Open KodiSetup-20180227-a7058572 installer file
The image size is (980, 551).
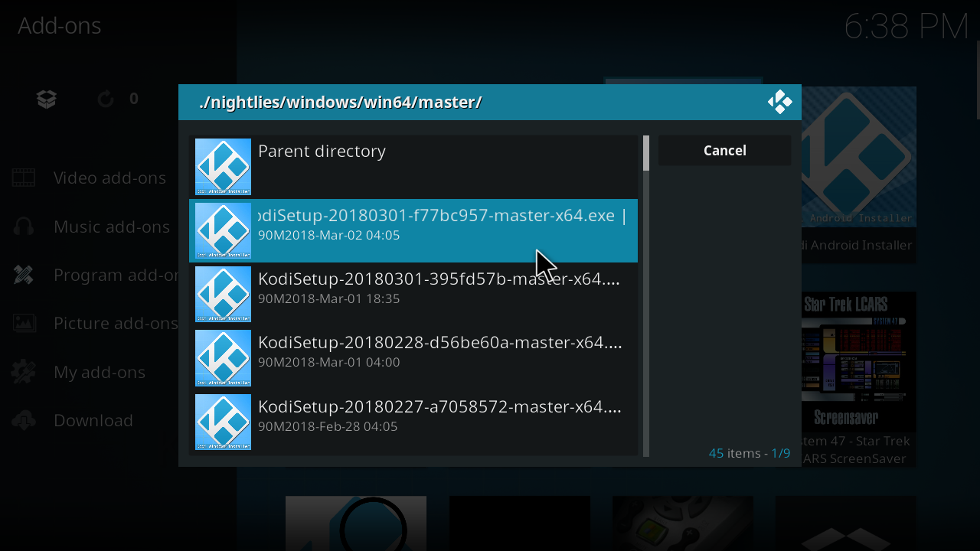click(413, 422)
